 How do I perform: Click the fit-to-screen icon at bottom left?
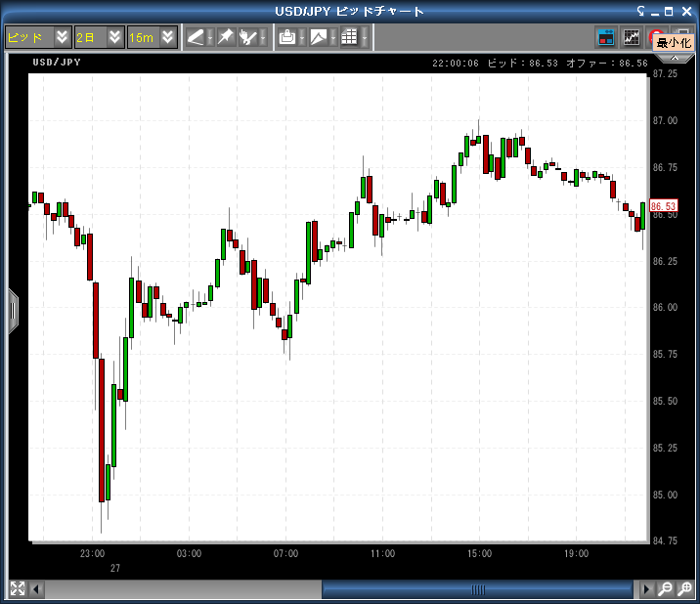tap(17, 588)
